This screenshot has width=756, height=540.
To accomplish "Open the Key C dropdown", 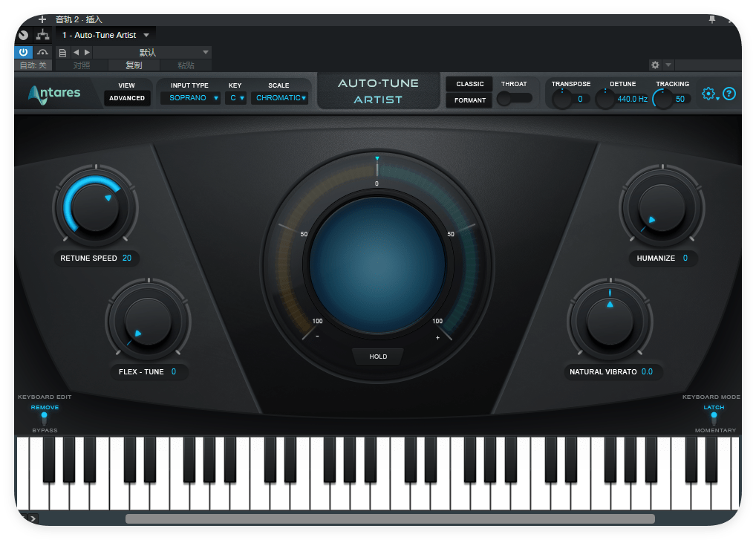I will [x=235, y=98].
